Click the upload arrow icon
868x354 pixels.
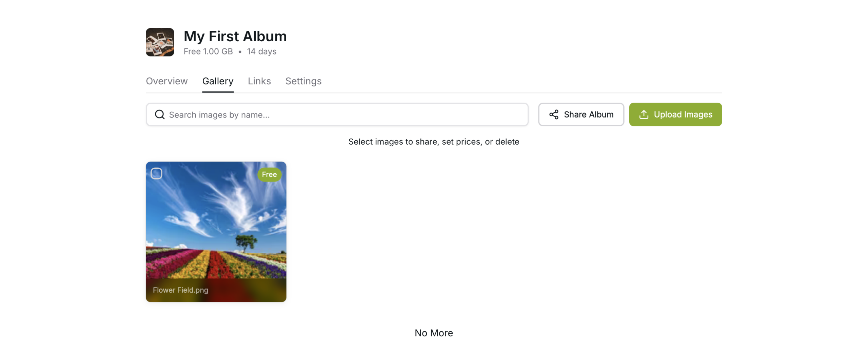643,114
